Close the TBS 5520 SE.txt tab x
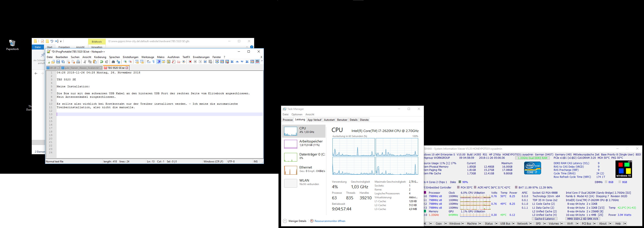The width and height of the screenshot is (644, 228). 127,68
